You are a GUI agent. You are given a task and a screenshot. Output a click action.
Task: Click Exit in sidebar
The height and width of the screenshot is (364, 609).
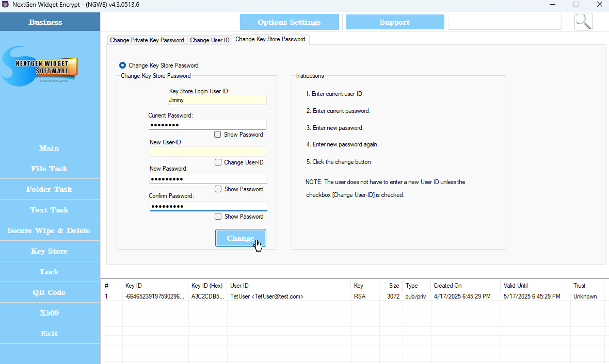point(50,334)
